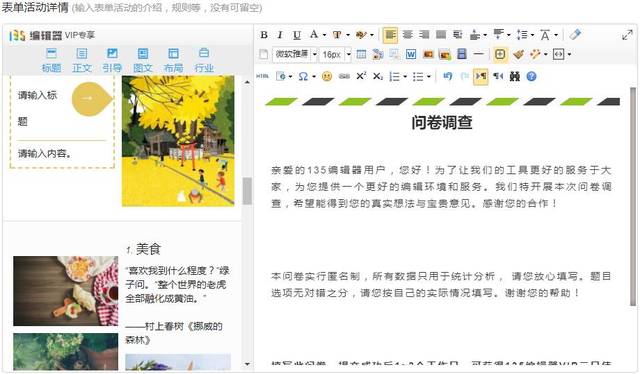The image size is (640, 374).
Task: Click the magic wand auto-format icon
Action: tap(535, 54)
